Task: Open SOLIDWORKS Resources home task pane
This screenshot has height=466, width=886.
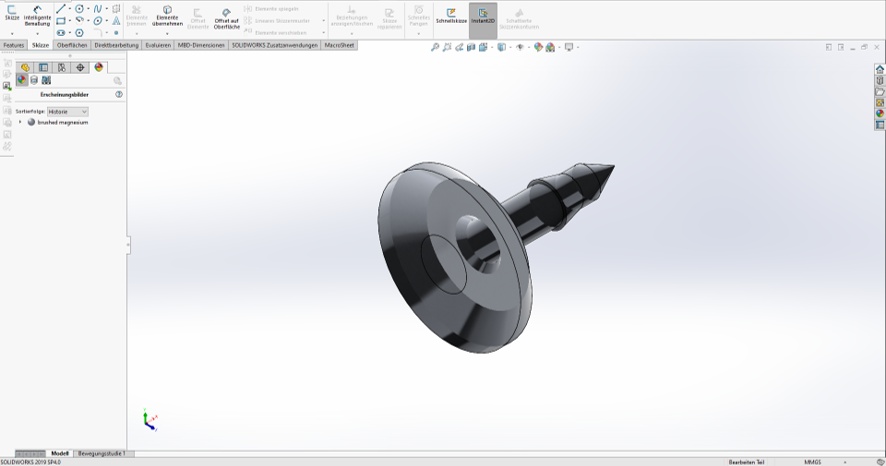Action: point(880,69)
